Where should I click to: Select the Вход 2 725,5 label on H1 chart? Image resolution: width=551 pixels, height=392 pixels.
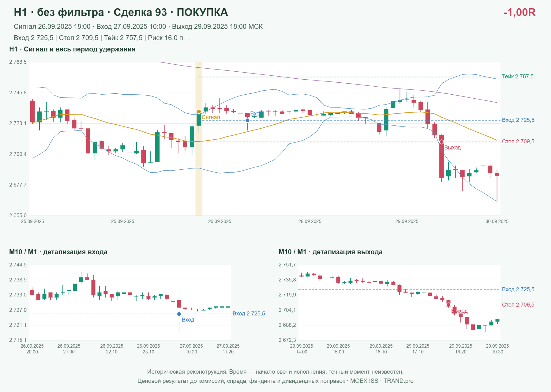tap(518, 120)
